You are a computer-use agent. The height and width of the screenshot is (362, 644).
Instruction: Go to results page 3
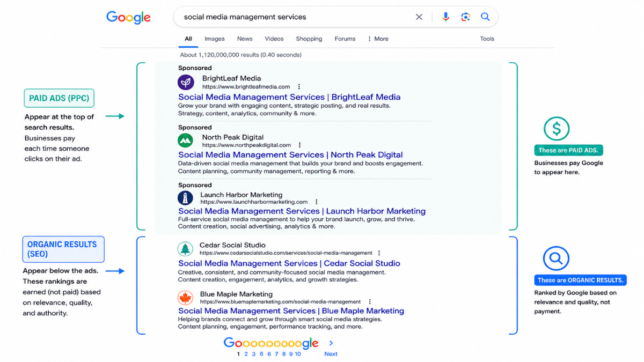[254, 354]
